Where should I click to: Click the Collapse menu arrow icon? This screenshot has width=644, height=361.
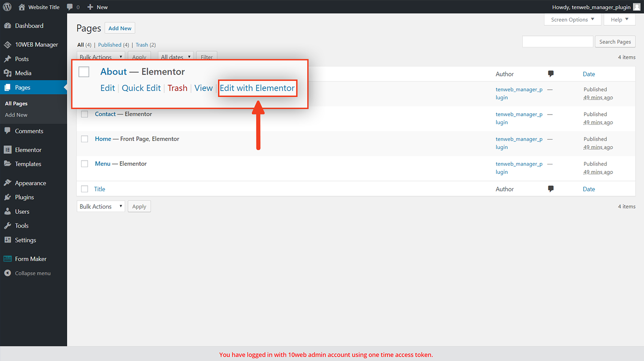(7, 273)
